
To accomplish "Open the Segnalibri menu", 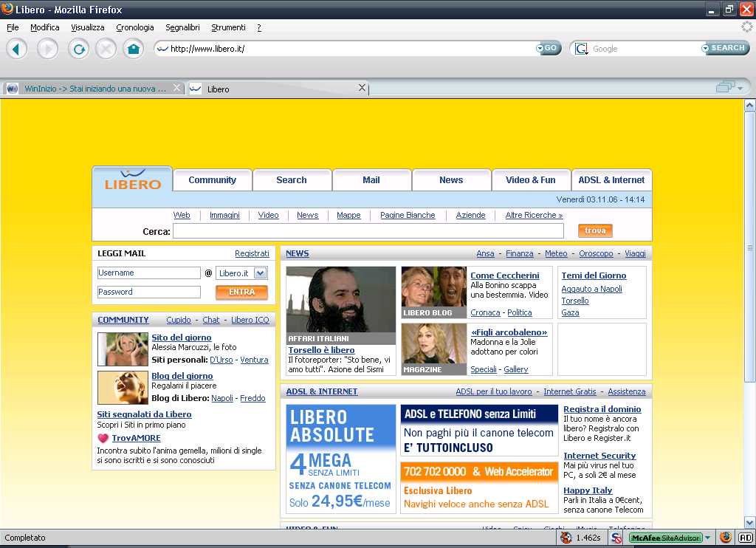I will tap(182, 27).
